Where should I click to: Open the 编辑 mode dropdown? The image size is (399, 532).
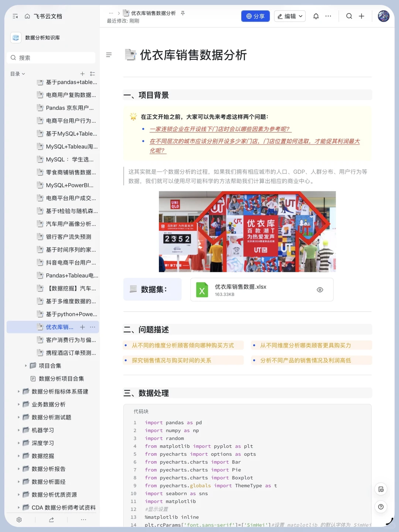tap(290, 16)
